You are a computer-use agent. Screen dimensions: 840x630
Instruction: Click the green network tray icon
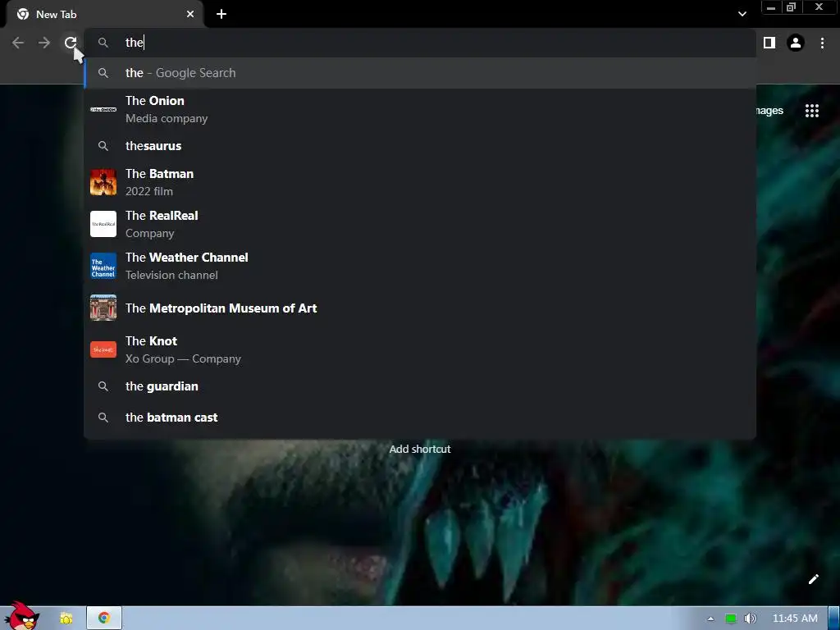tap(730, 619)
